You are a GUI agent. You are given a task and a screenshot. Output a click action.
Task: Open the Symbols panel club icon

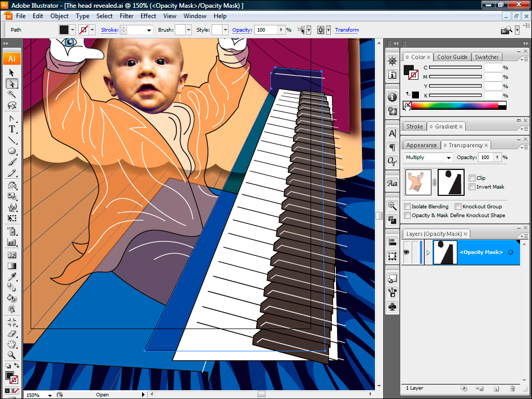point(393,307)
